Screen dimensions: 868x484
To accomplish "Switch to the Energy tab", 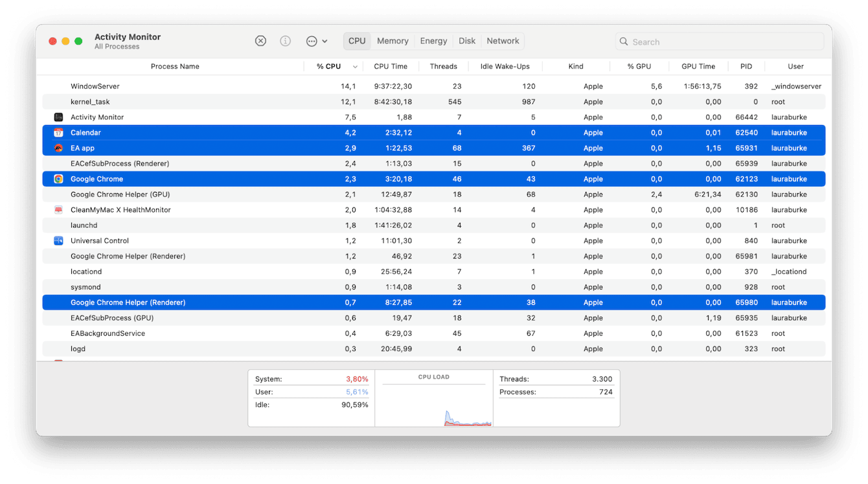I will pos(433,41).
